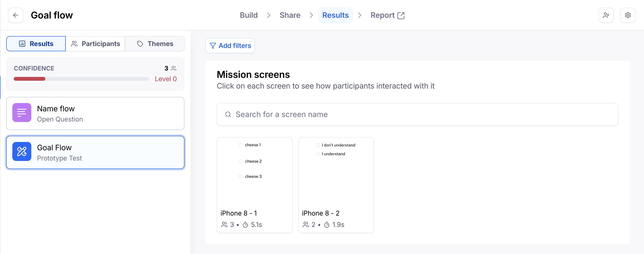Click the red confidence level bar
644x254 pixels.
click(29, 79)
